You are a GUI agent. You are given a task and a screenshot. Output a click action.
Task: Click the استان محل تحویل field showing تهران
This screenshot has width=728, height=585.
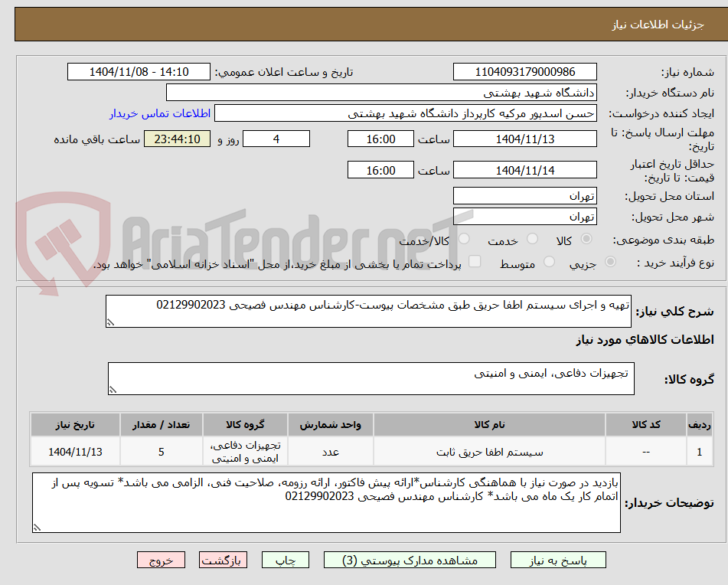(x=526, y=195)
